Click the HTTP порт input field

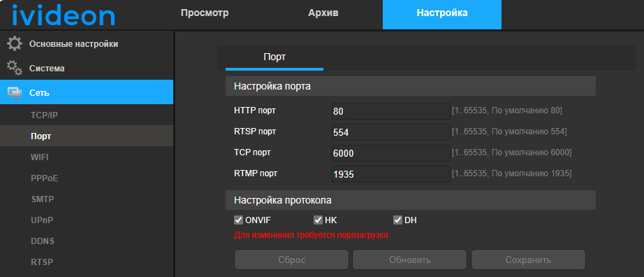tap(391, 111)
